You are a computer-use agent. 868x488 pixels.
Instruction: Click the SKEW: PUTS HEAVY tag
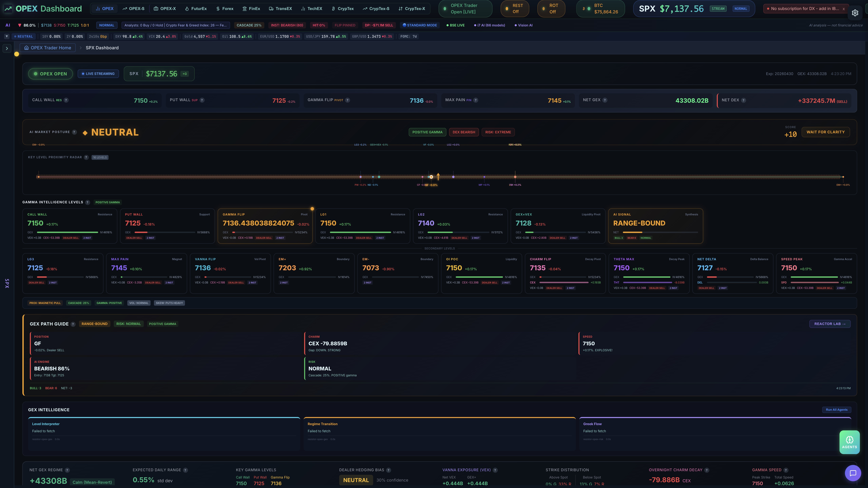click(x=169, y=303)
